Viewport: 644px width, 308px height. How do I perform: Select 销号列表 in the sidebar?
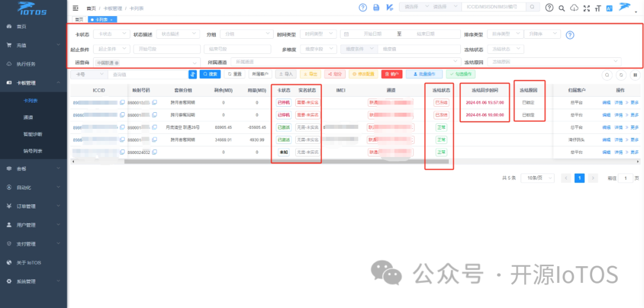pyautogui.click(x=33, y=151)
